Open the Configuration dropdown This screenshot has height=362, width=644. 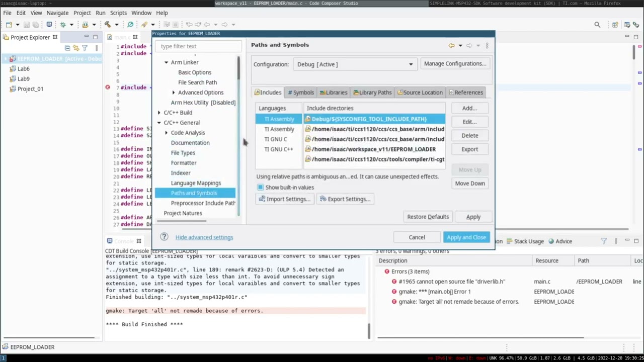tap(354, 64)
